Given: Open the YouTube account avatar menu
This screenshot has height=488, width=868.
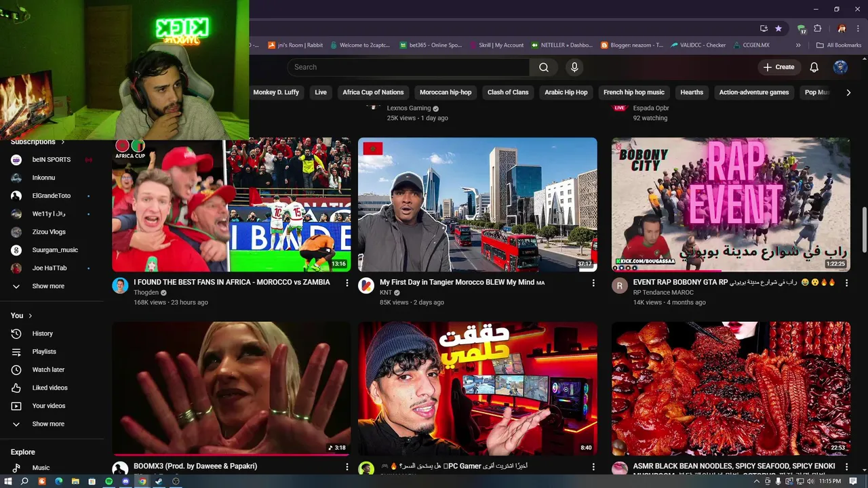Looking at the screenshot, I should tap(840, 67).
